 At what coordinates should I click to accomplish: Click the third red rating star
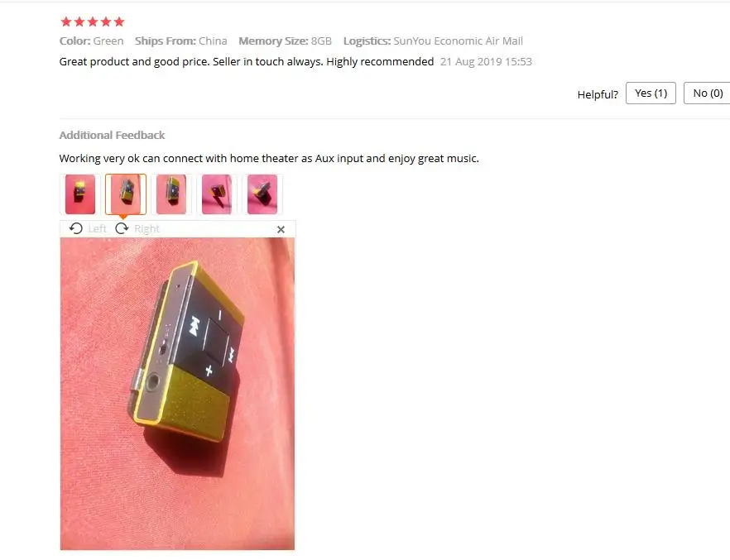tap(93, 22)
